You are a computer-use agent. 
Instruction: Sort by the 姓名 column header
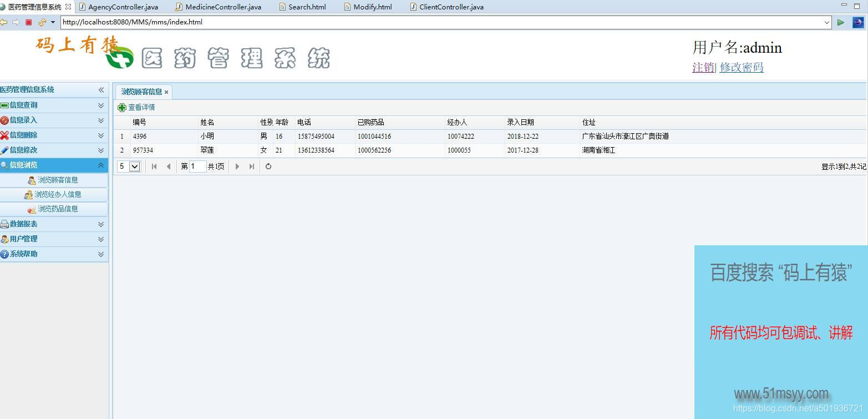pos(229,122)
